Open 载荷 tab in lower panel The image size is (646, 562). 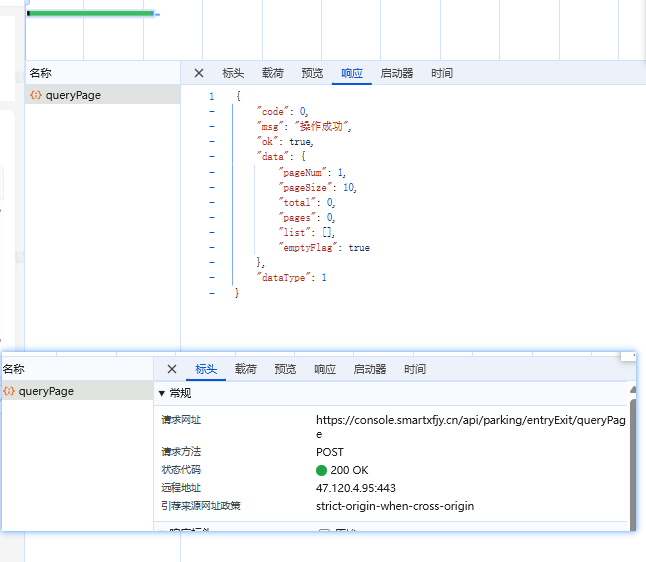point(246,369)
